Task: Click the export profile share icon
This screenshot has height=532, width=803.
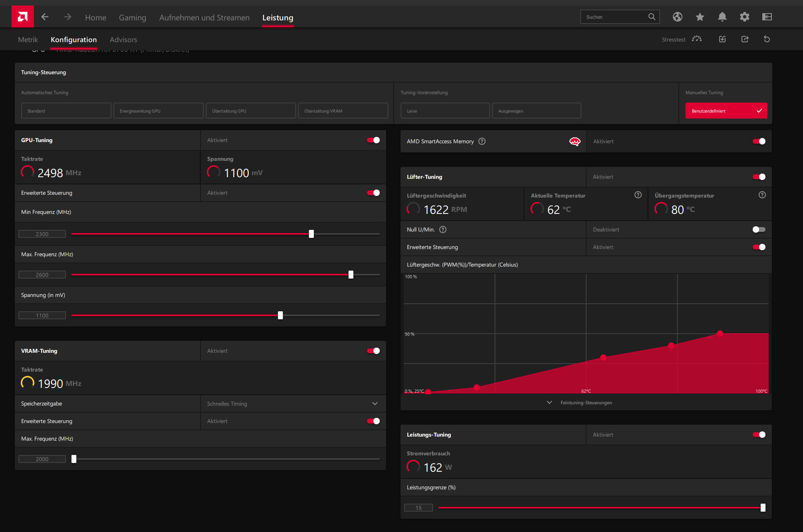Action: 745,39
